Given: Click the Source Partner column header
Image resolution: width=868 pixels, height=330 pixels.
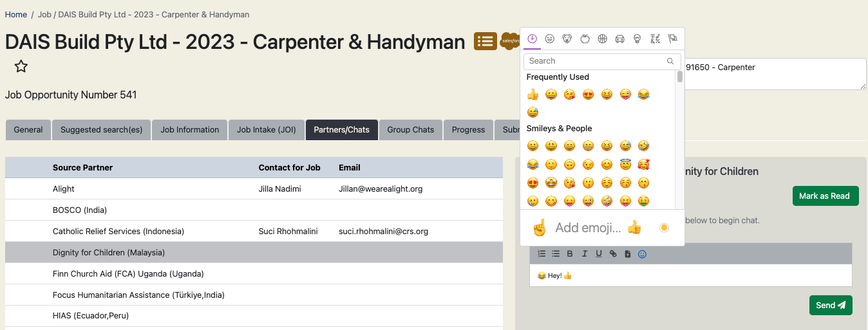Looking at the screenshot, I should tap(82, 168).
